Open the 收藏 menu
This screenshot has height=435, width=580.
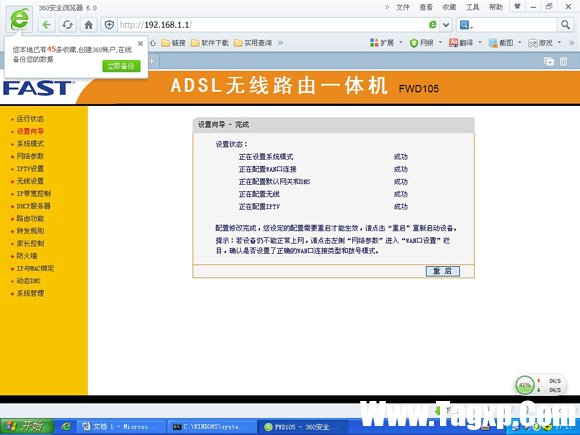tap(449, 7)
